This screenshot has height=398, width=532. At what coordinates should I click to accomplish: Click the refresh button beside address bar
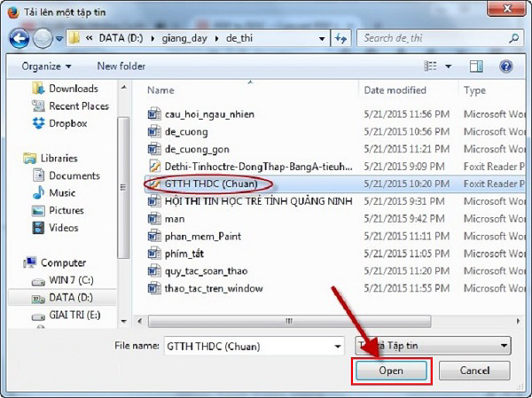click(340, 39)
